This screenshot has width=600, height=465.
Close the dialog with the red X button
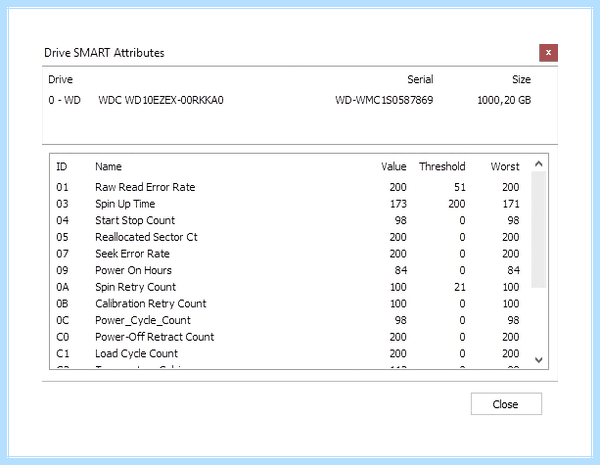pyautogui.click(x=548, y=53)
